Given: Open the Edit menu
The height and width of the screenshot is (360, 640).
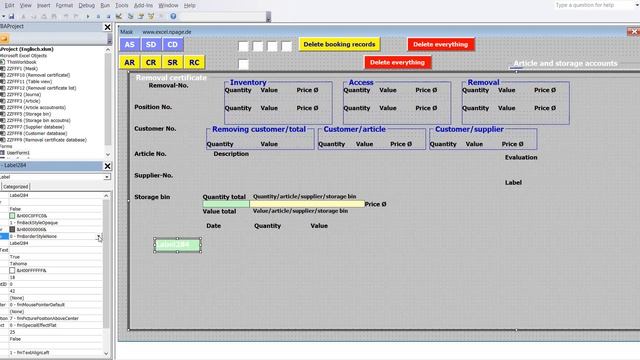Looking at the screenshot, I should click(9, 5).
